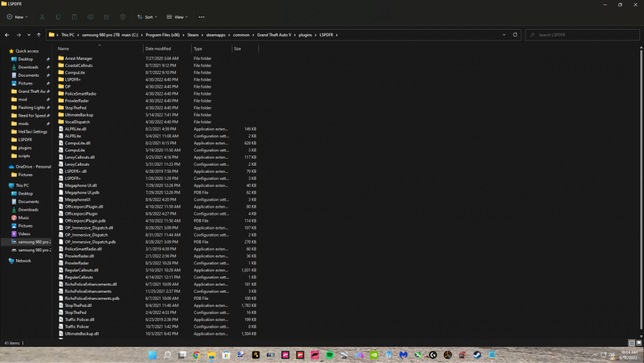
Task: Click the Refresh button beside address bar
Action: [x=515, y=35]
